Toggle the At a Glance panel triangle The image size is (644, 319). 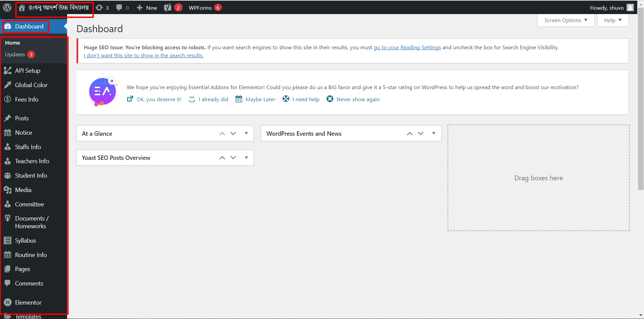click(x=246, y=133)
